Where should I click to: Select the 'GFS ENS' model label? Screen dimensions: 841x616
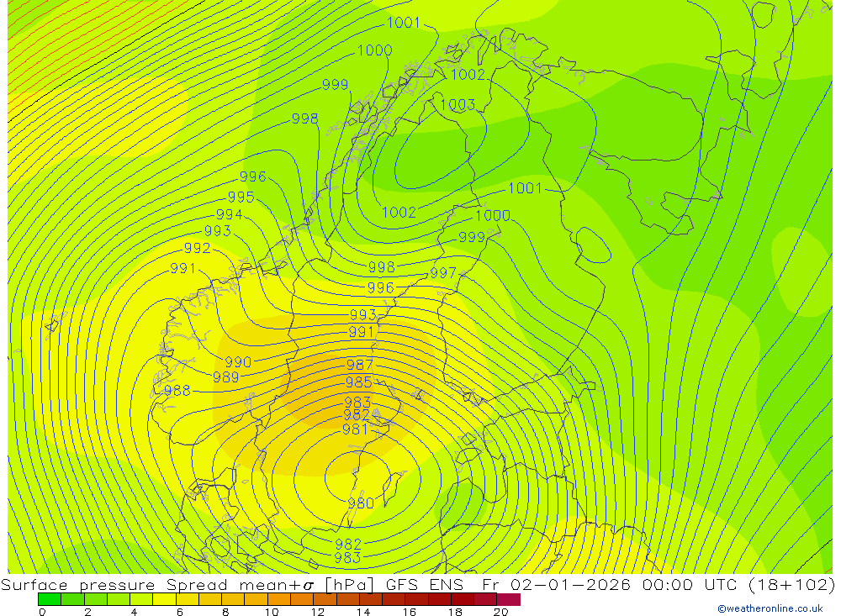click(424, 584)
